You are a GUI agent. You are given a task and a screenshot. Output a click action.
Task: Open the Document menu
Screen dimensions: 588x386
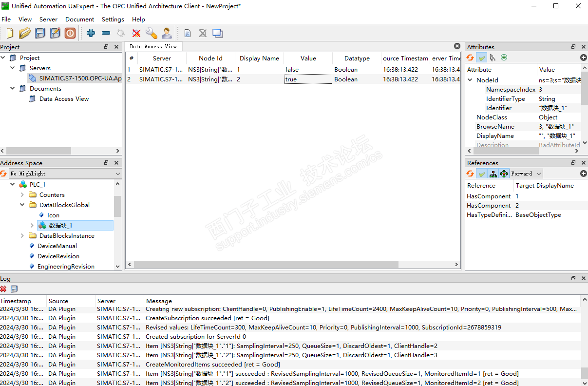tap(79, 19)
